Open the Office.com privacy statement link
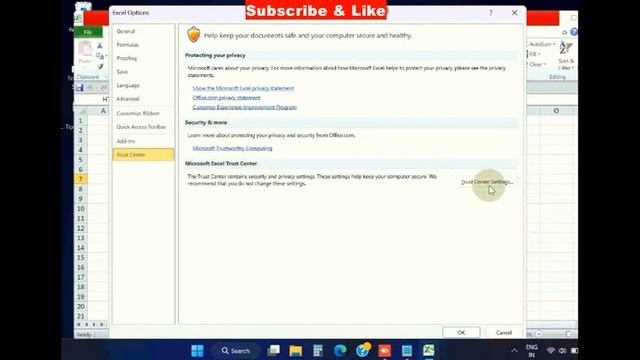640x360 pixels. [226, 98]
